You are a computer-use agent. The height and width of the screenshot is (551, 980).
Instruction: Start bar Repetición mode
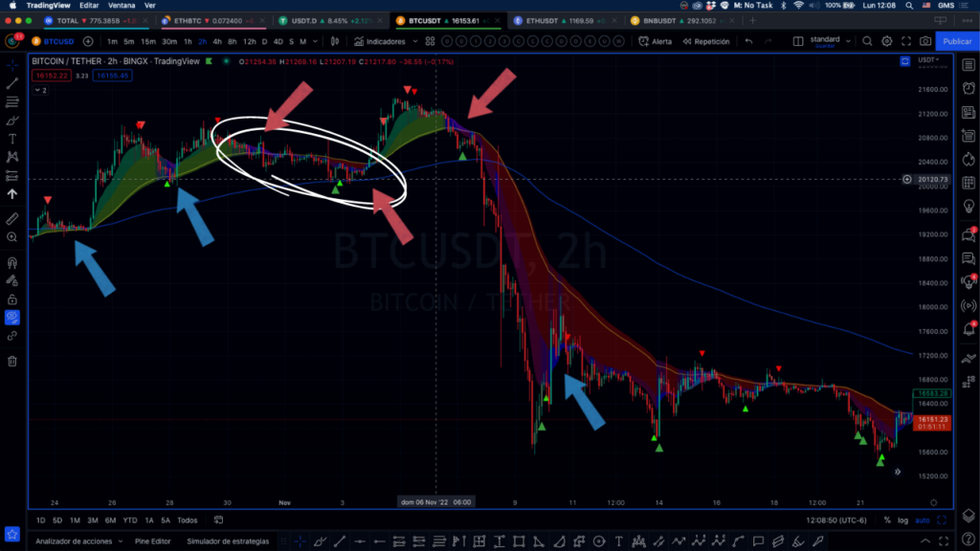click(x=706, y=41)
